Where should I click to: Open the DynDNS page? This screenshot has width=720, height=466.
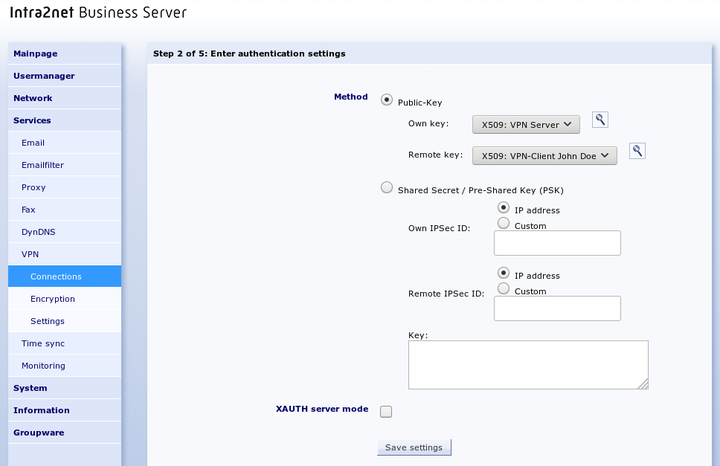point(65,232)
